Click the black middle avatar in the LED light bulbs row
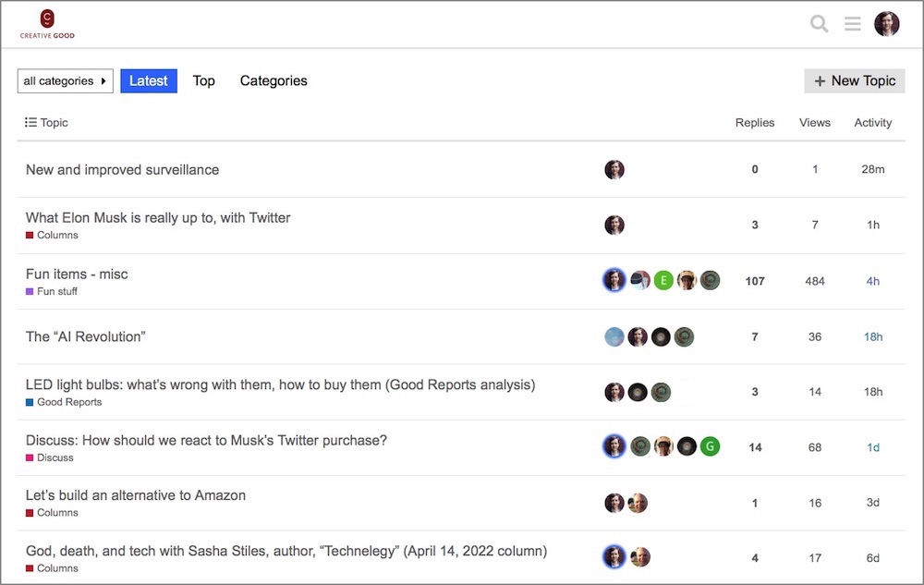The height and width of the screenshot is (585, 924). point(638,393)
